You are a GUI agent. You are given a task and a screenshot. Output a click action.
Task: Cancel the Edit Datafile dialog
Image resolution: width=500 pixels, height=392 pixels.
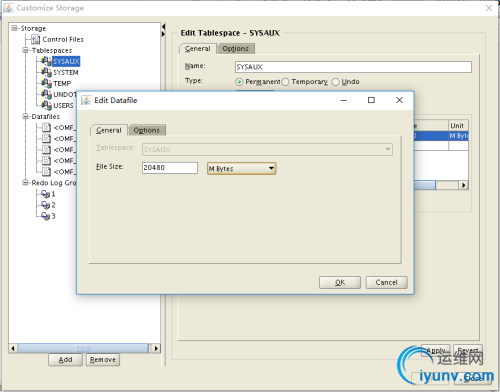click(387, 282)
